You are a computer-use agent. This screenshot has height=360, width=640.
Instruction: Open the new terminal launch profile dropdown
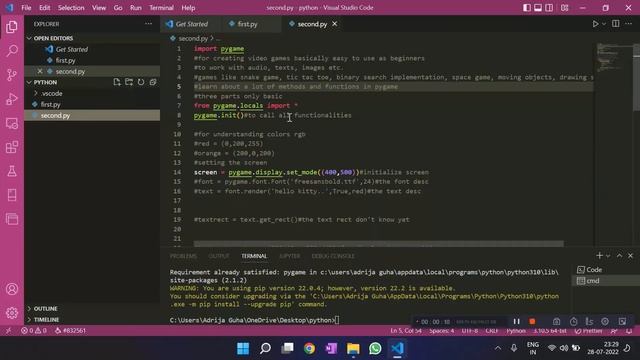(x=608, y=256)
